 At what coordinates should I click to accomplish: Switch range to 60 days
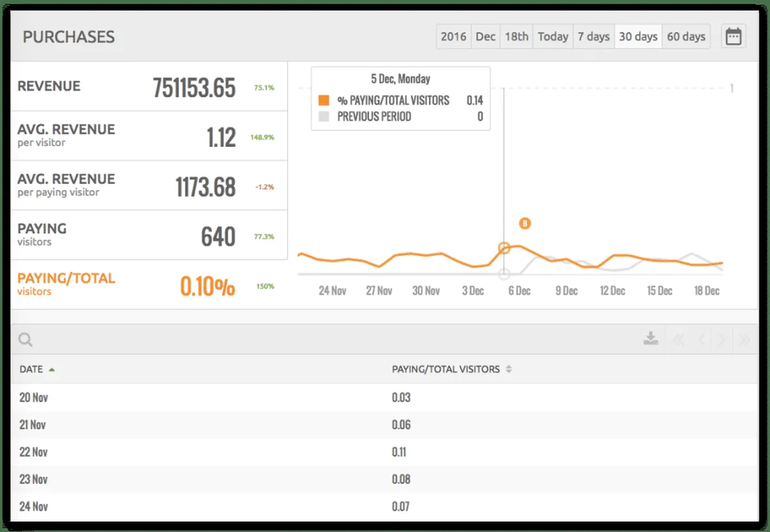[686, 37]
